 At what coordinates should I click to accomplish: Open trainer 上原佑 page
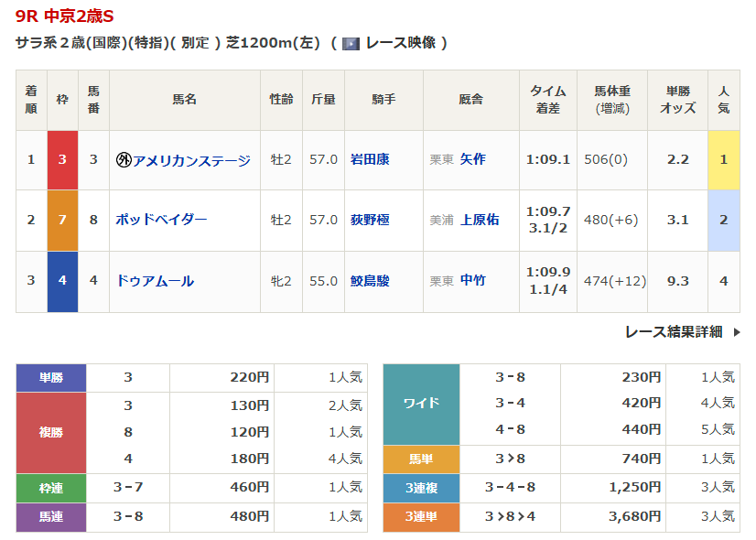(x=479, y=220)
